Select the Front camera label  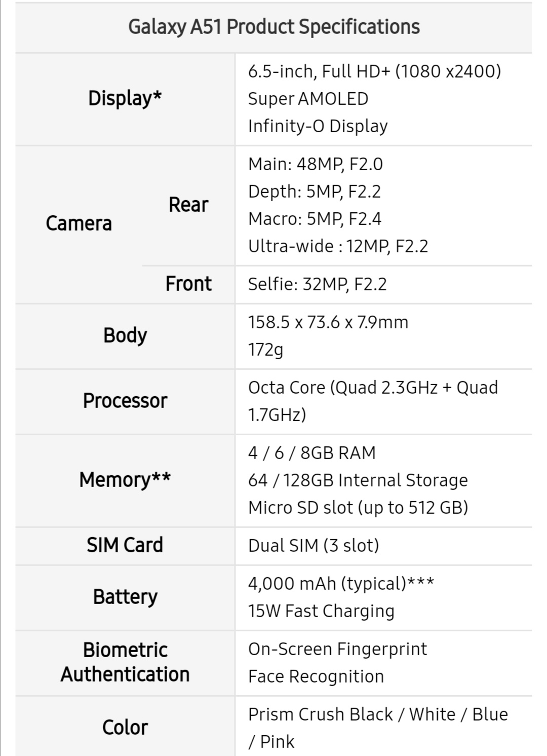[188, 284]
